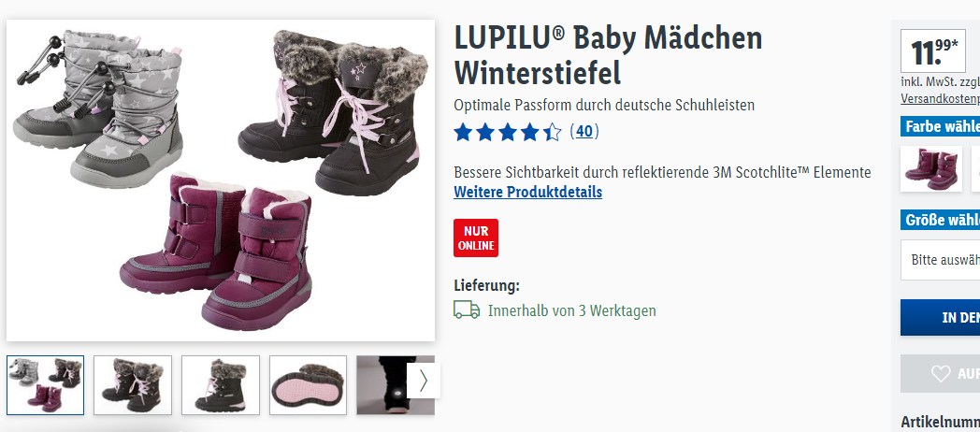Image resolution: width=980 pixels, height=432 pixels.
Task: Click the next thumbnail chevron arrow
Action: tap(423, 381)
